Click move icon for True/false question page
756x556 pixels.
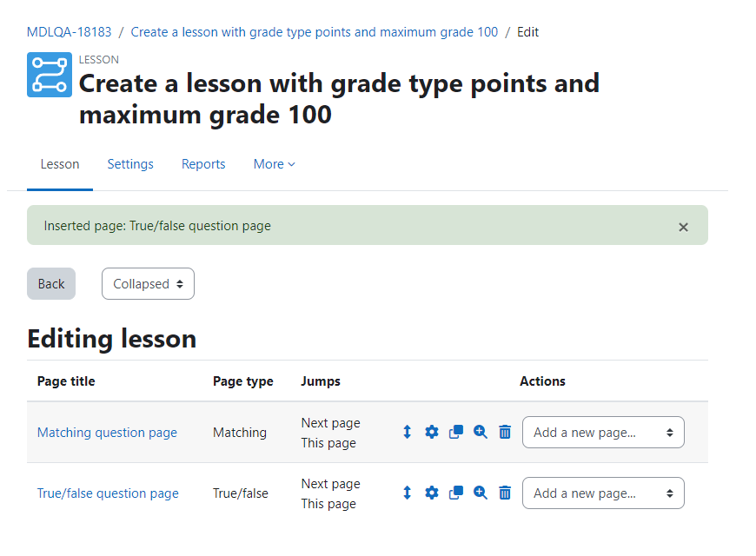pyautogui.click(x=407, y=493)
